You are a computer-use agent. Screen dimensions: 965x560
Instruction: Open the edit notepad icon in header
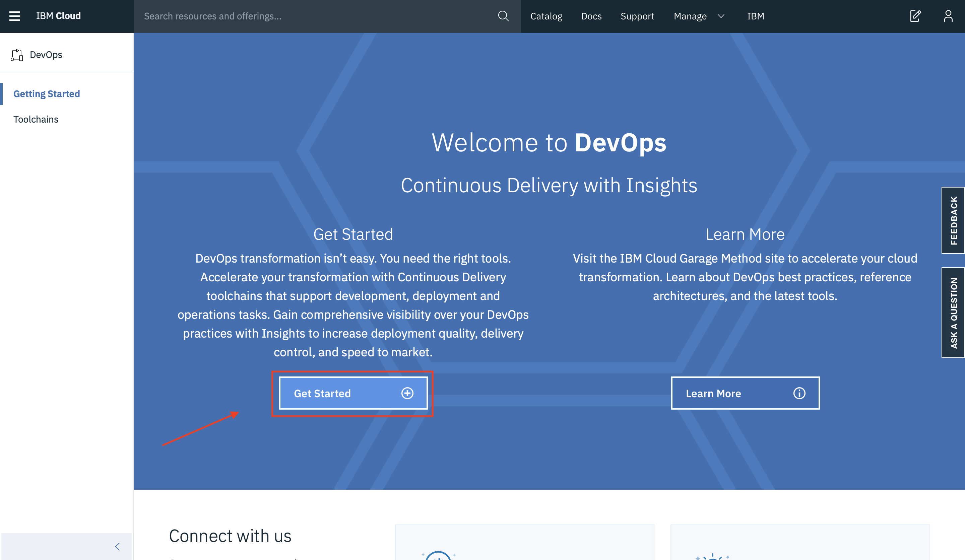pyautogui.click(x=915, y=16)
